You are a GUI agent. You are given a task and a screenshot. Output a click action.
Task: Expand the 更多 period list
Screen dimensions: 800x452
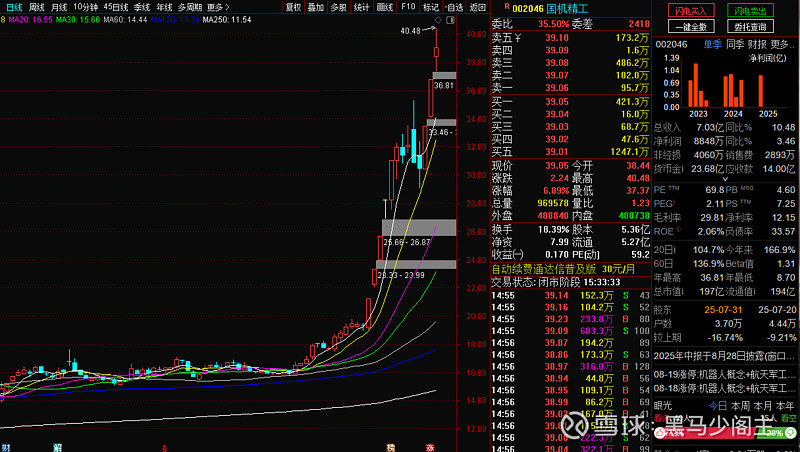pos(219,6)
